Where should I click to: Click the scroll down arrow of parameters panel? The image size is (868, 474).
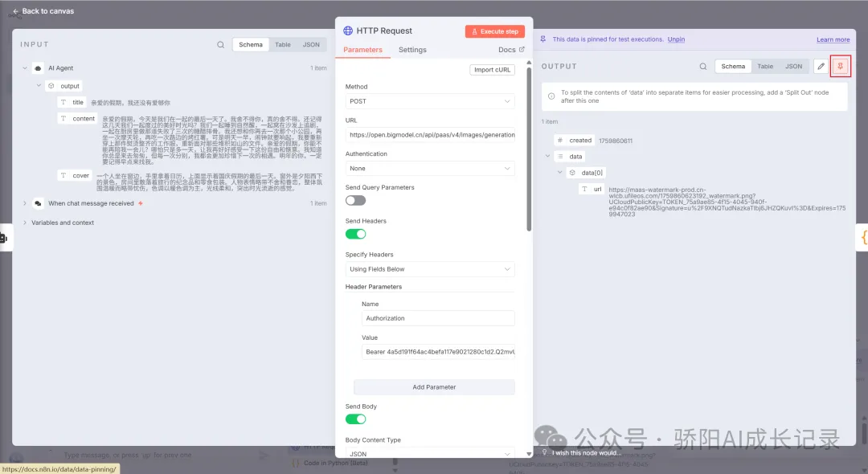tap(529, 454)
